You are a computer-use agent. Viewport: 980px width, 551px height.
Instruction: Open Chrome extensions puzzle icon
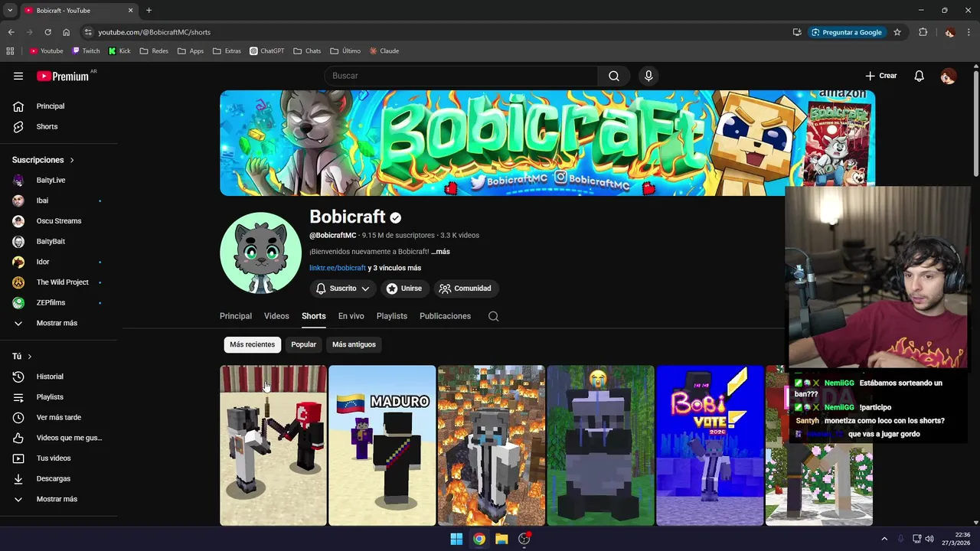923,32
